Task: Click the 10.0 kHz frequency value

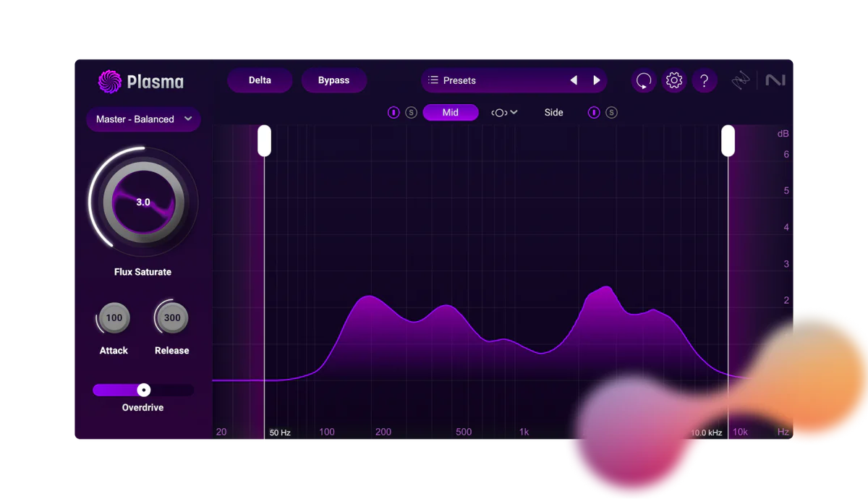Action: click(707, 432)
